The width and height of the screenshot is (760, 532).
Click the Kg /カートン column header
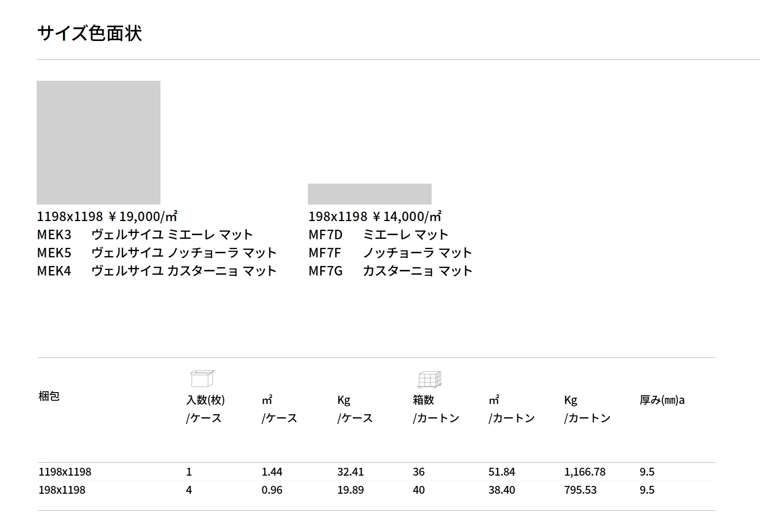[x=587, y=409]
